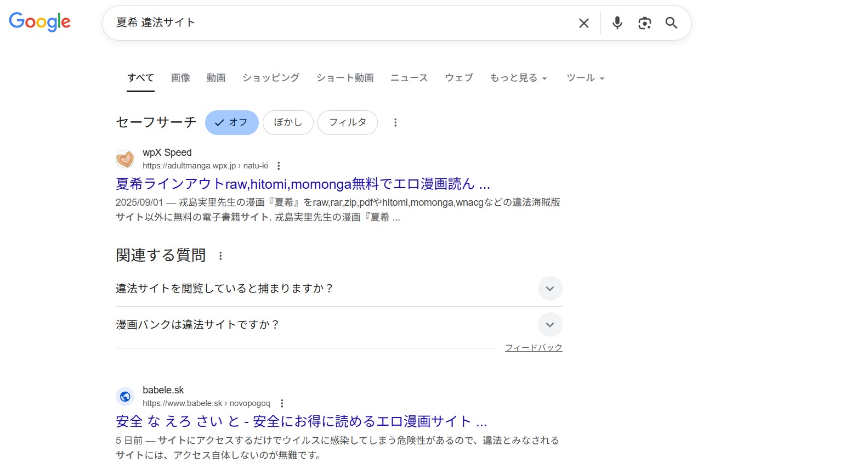Viewport: 868px width, 468px height.
Task: Switch to the ショート動画 tab
Action: tap(345, 78)
